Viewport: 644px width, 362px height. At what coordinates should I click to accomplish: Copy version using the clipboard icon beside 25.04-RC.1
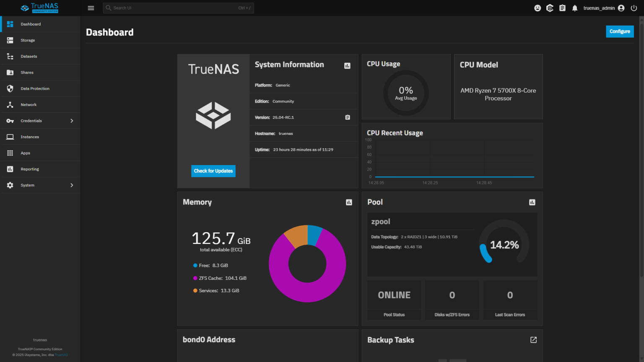[347, 117]
